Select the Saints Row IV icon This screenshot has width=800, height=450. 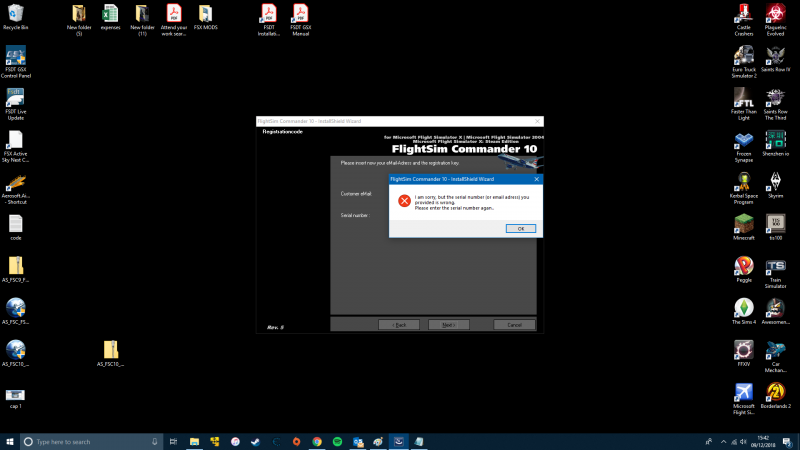775,59
